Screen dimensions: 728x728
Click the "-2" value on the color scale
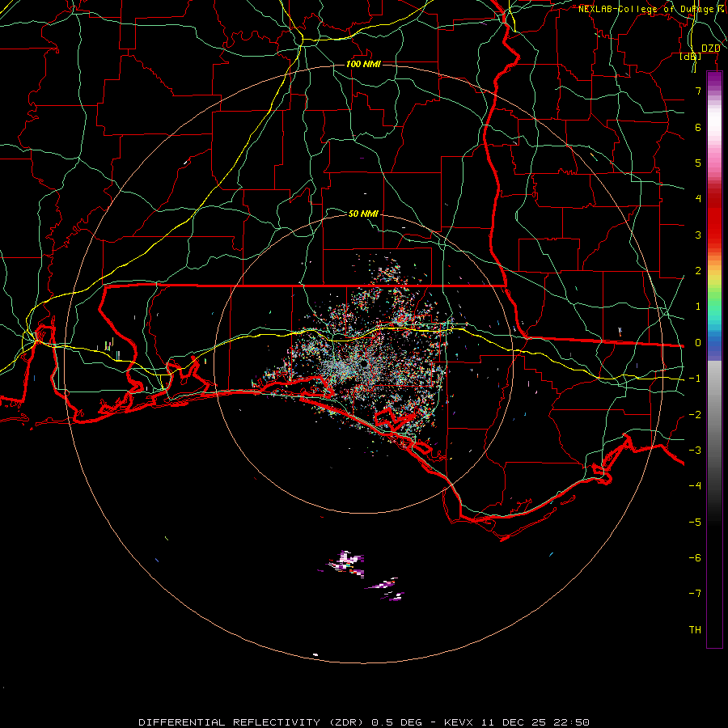695,415
